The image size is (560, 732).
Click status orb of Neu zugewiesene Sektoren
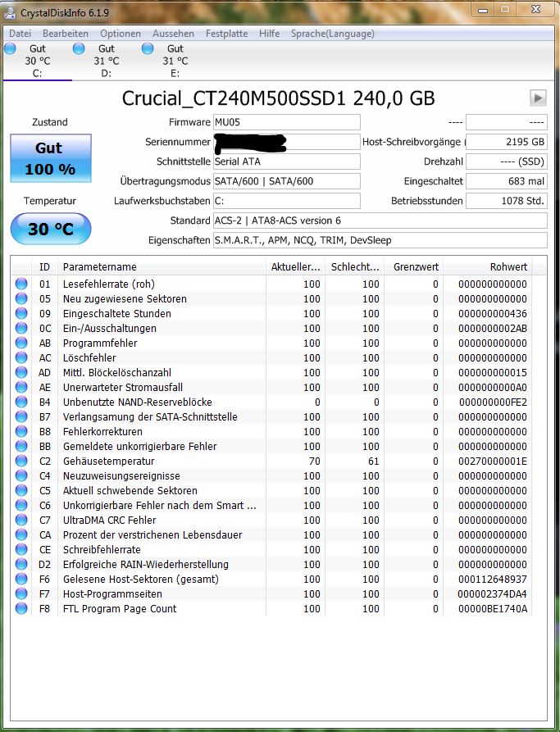click(x=21, y=298)
